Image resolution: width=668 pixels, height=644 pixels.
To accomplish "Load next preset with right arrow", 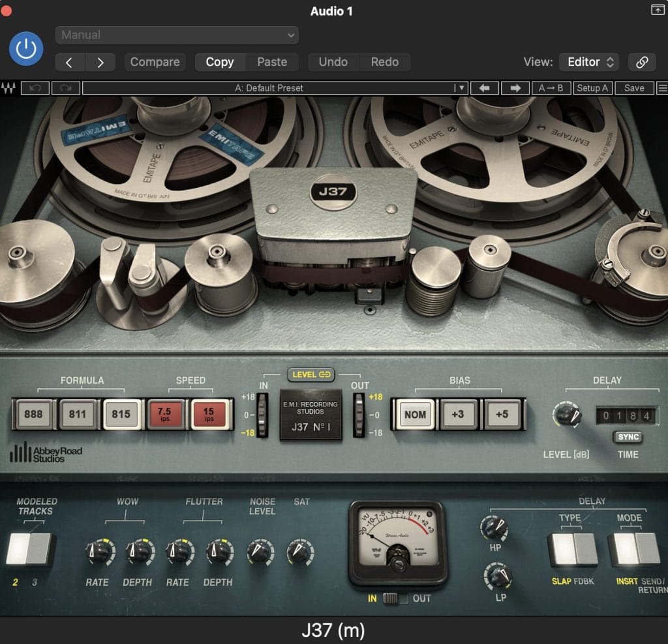I will [515, 88].
